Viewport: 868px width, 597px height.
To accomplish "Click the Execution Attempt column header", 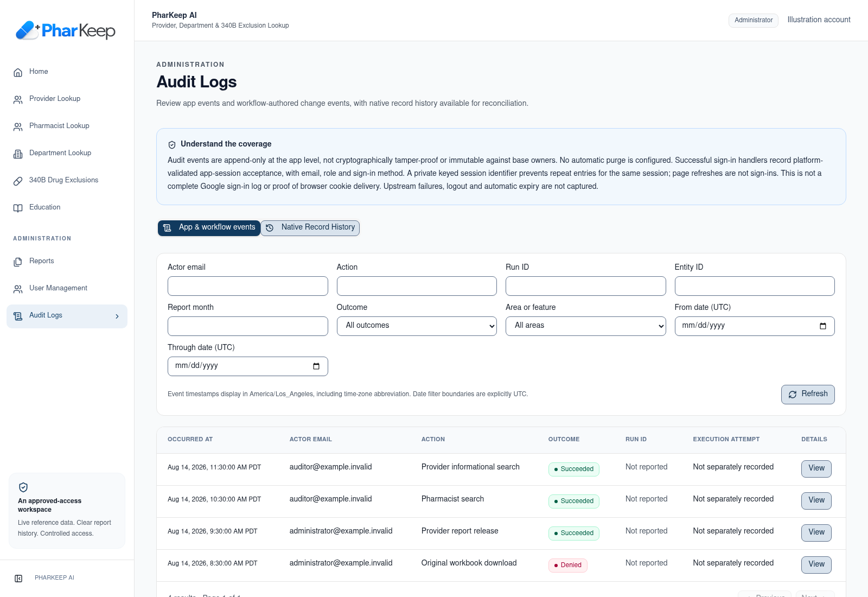I will pyautogui.click(x=726, y=440).
